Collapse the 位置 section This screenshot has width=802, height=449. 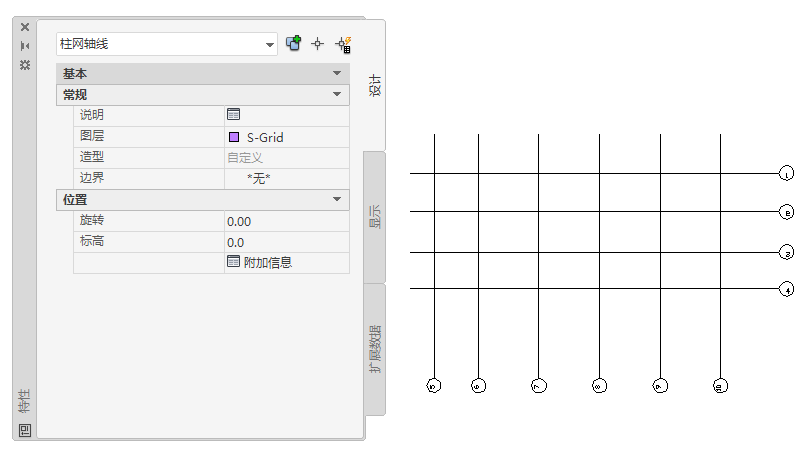tap(337, 200)
